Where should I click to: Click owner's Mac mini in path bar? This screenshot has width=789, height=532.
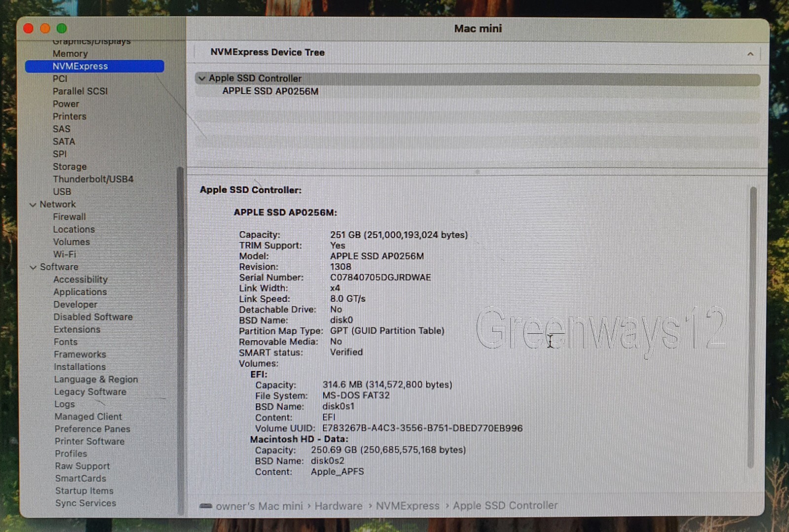[259, 506]
